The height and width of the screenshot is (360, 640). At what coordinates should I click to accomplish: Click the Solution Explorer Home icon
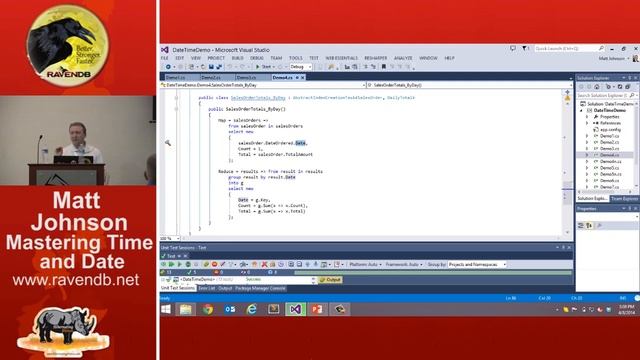(597, 87)
